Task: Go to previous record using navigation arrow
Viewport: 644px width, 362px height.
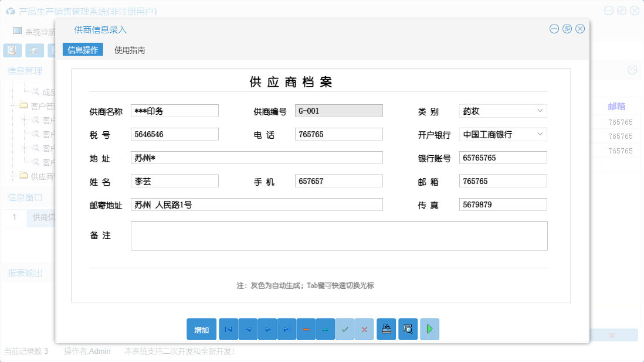Action: click(248, 329)
